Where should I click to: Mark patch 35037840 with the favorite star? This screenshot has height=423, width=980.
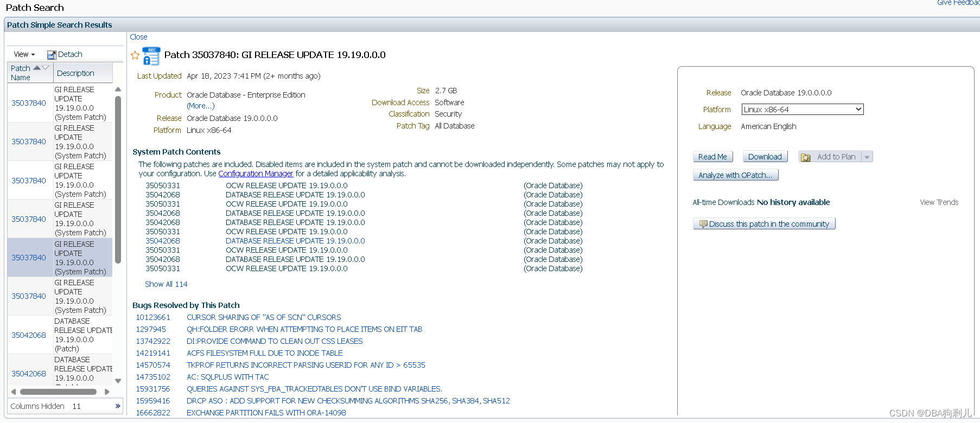tap(135, 55)
